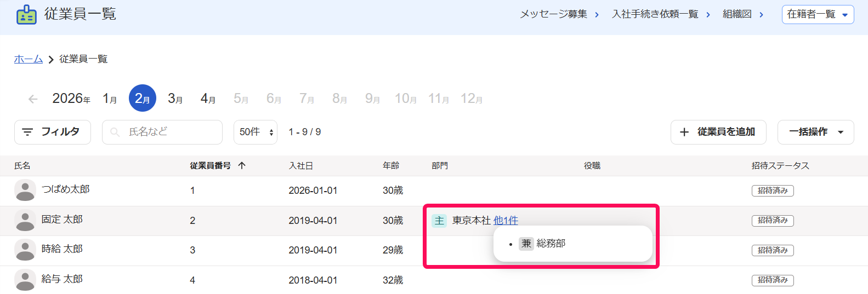Viewport: 868px width, 294px height.
Task: Click the 29歳 age cell
Action: (x=393, y=250)
